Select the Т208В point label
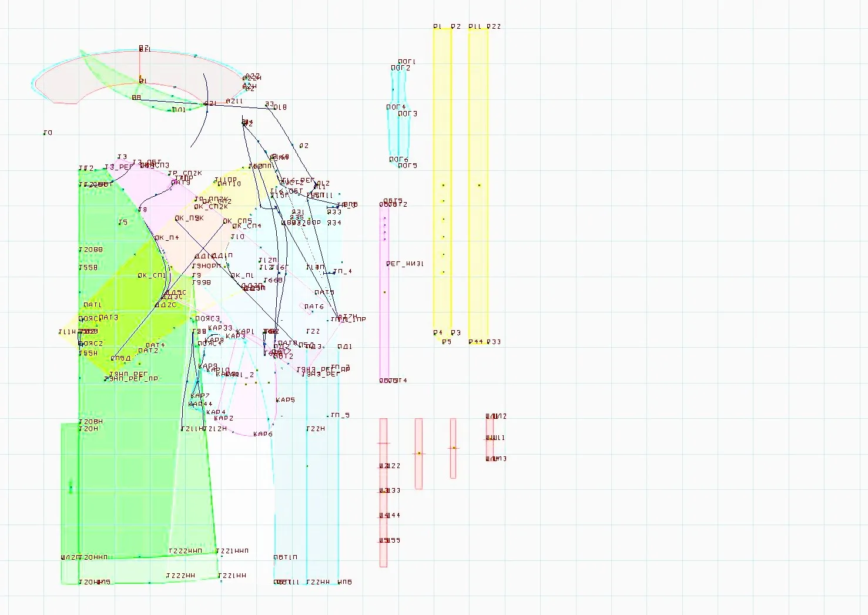The image size is (868, 615). 91,250
